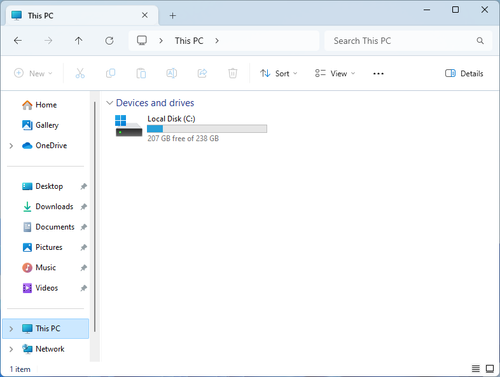Image resolution: width=500 pixels, height=377 pixels.
Task: Click the pin icon beside Pictures
Action: [84, 247]
